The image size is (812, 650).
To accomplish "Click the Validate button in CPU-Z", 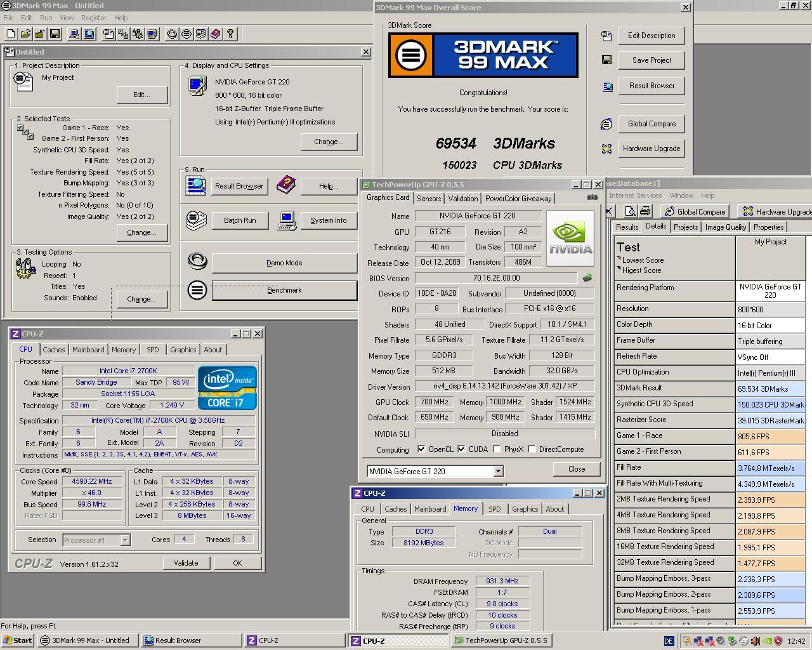I will click(186, 563).
